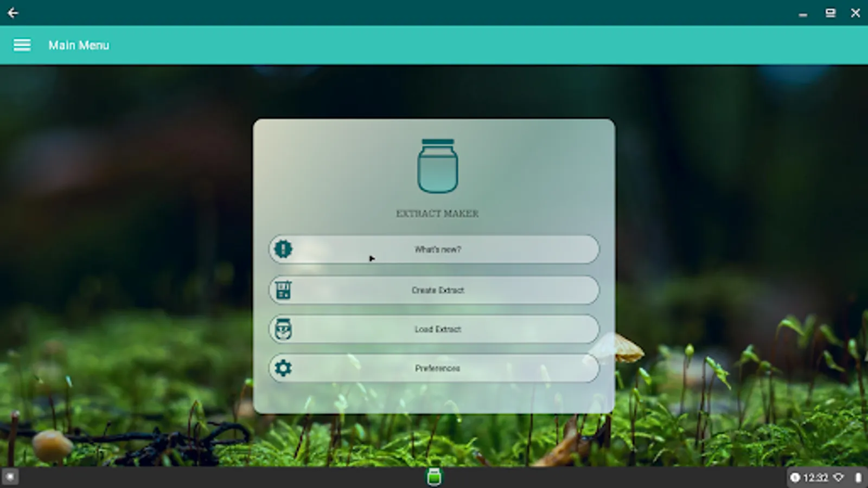Open the running app icon in the taskbar
Screen dimensions: 868x488
pos(433,478)
